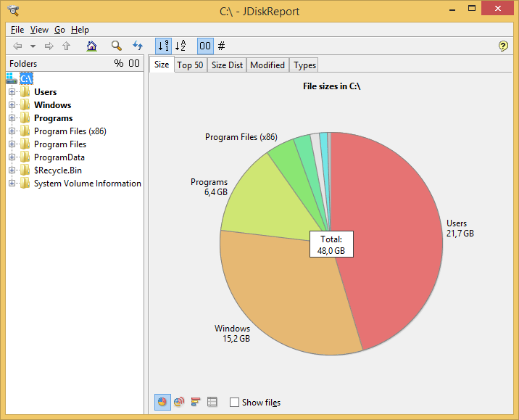Switch to the Top 50 tab

(190, 65)
